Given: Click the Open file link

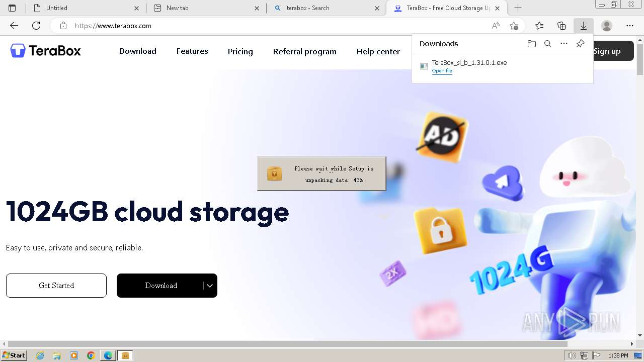Looking at the screenshot, I should click(x=442, y=71).
